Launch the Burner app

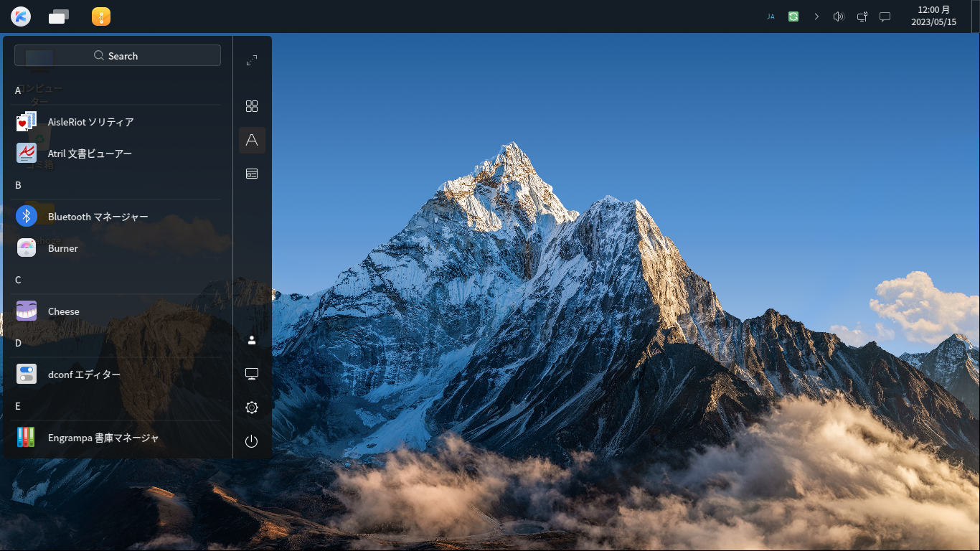[x=118, y=248]
